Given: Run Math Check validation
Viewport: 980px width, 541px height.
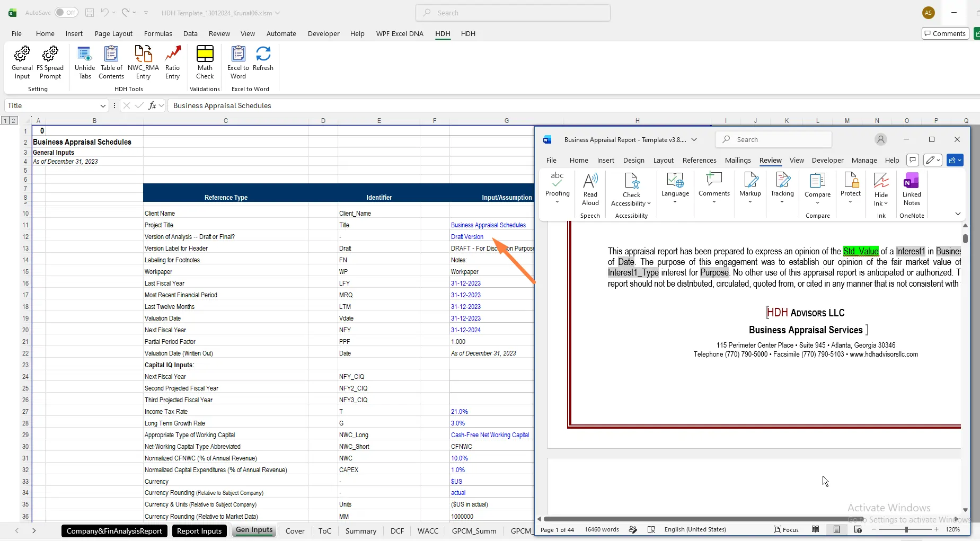Looking at the screenshot, I should tap(205, 63).
